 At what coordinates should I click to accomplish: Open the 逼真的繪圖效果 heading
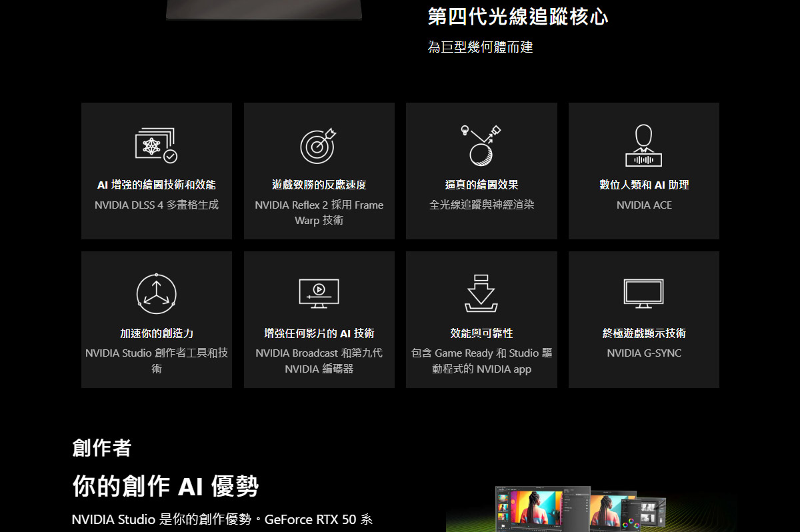[x=481, y=185]
